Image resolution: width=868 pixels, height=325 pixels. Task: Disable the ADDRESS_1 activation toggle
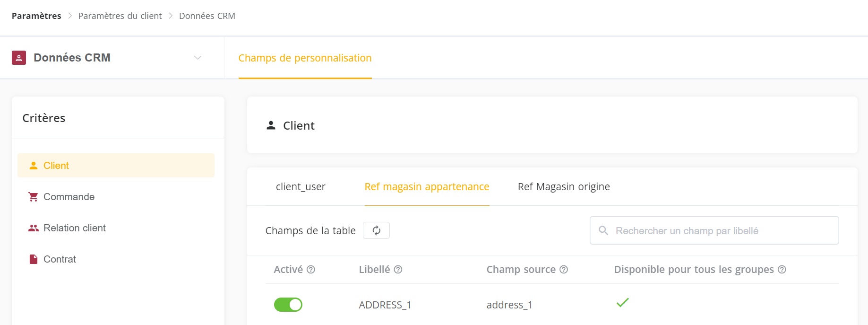pyautogui.click(x=288, y=305)
